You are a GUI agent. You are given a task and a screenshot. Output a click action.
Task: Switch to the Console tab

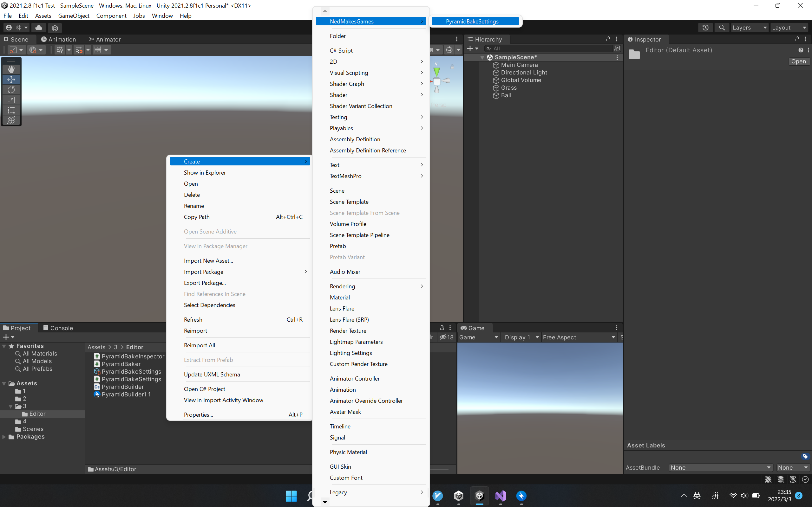(x=61, y=328)
